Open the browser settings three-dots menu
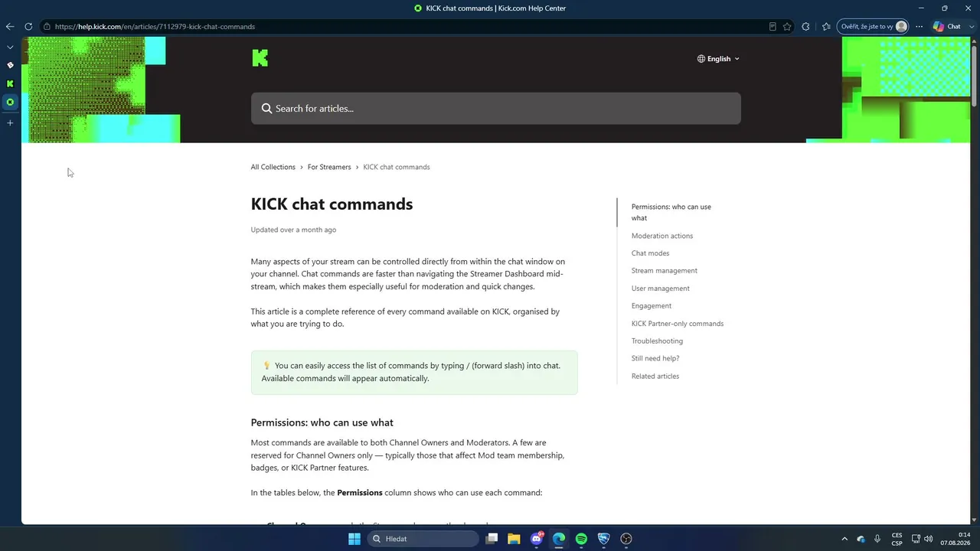Screen dimensions: 980x551 pyautogui.click(x=919, y=27)
